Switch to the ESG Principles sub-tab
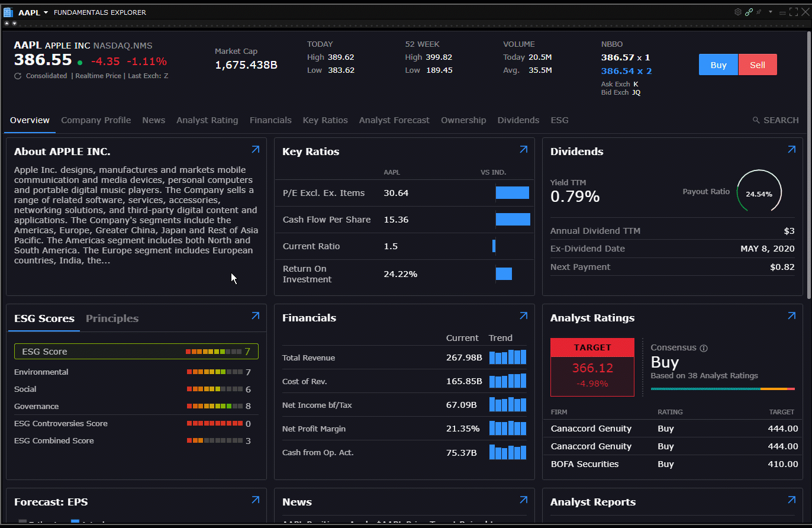 [x=112, y=318]
